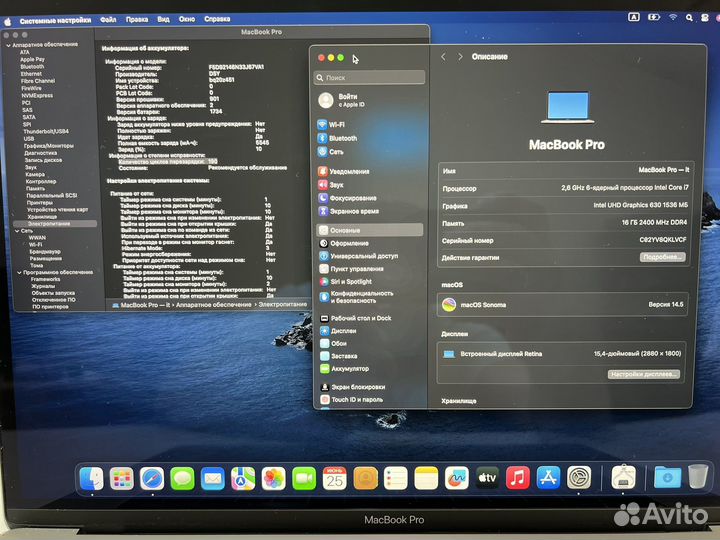
Task: Go back using the left chevron
Action: coord(443,56)
